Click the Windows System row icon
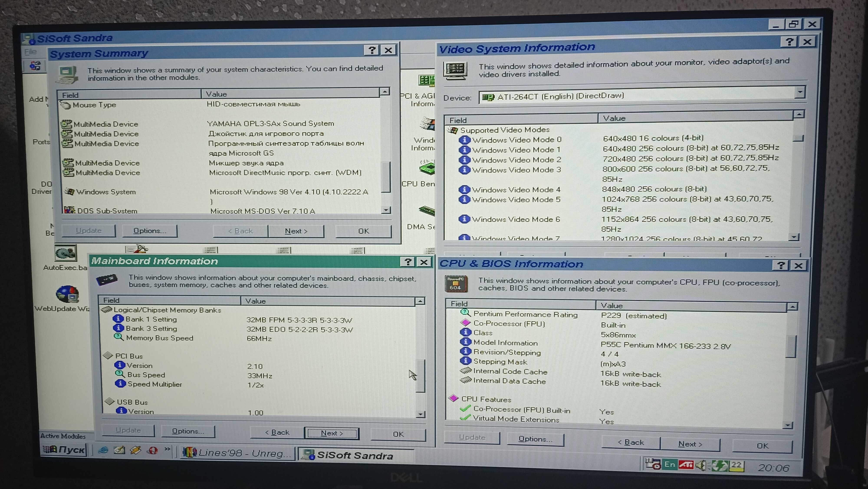The width and height of the screenshot is (868, 489). coord(69,192)
